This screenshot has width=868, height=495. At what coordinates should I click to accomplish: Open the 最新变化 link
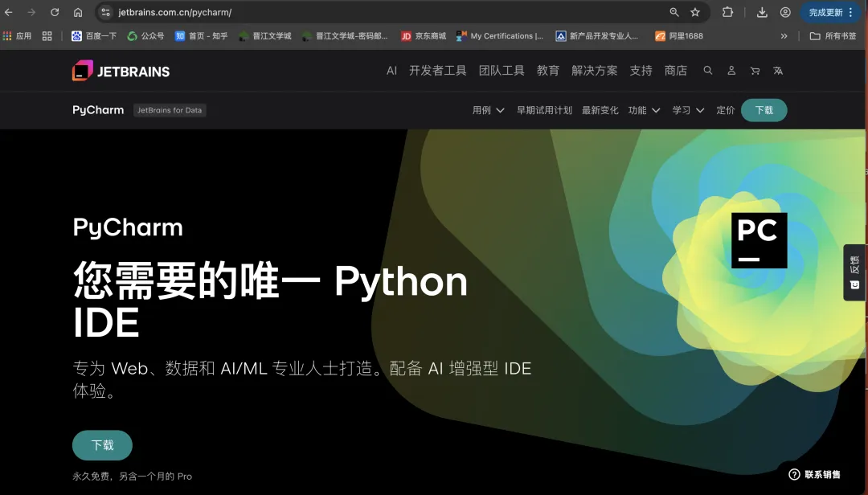pyautogui.click(x=600, y=110)
